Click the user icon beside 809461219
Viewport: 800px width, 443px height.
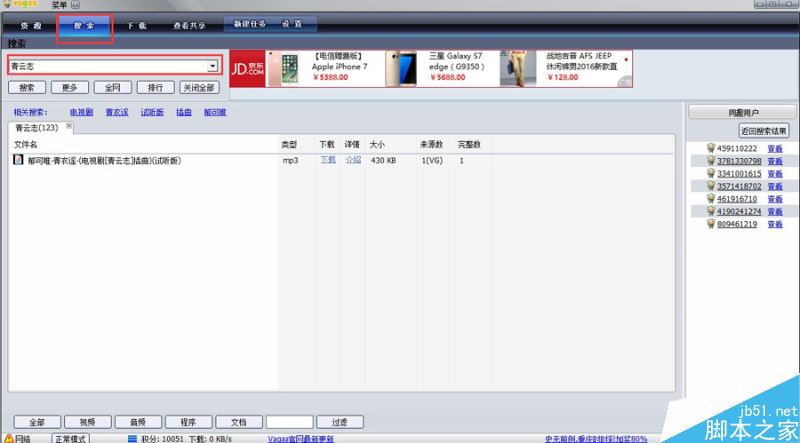[x=711, y=224]
